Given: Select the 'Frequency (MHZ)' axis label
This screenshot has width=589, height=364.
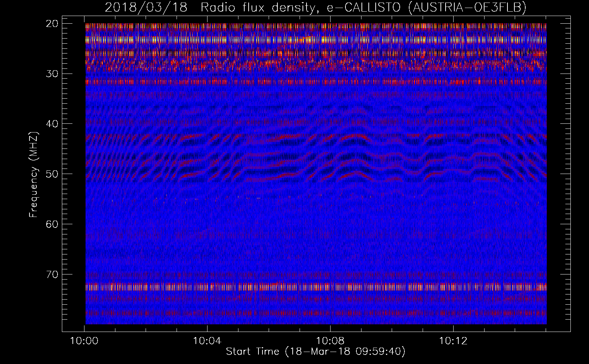Looking at the screenshot, I should (x=33, y=174).
